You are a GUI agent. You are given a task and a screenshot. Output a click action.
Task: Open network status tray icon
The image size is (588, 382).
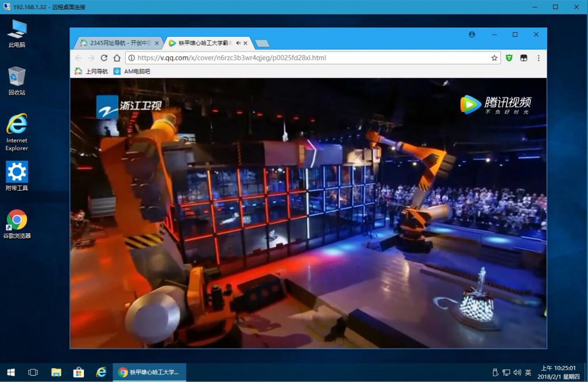tap(506, 372)
